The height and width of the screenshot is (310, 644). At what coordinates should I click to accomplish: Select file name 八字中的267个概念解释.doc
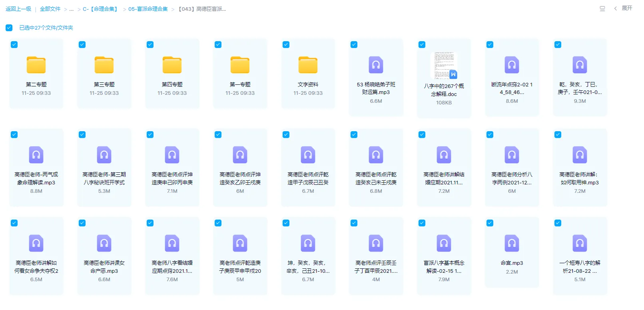[x=444, y=90]
